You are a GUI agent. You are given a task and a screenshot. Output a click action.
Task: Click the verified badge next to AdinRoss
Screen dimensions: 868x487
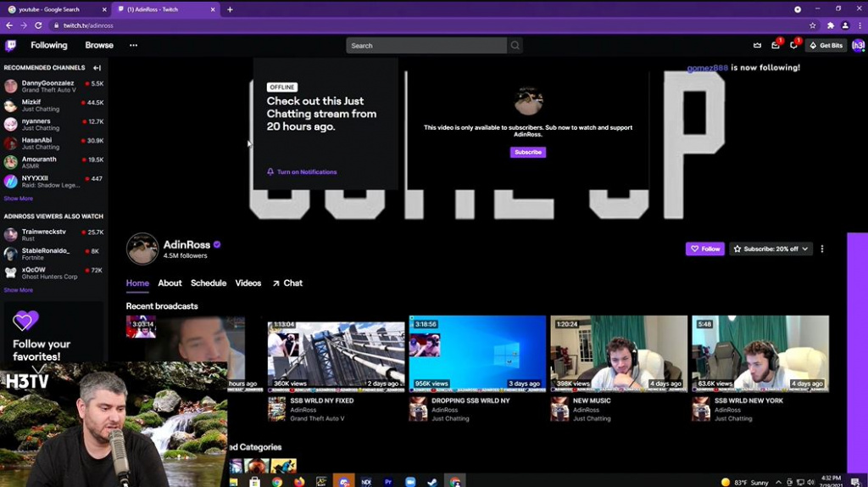pos(217,244)
